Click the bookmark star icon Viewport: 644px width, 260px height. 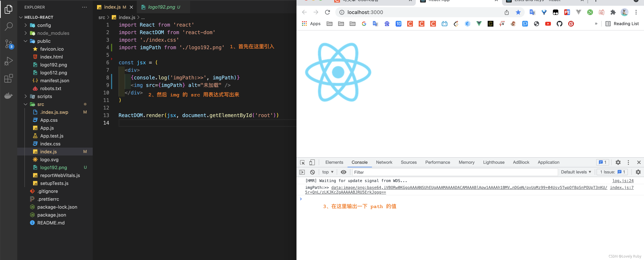tap(518, 12)
